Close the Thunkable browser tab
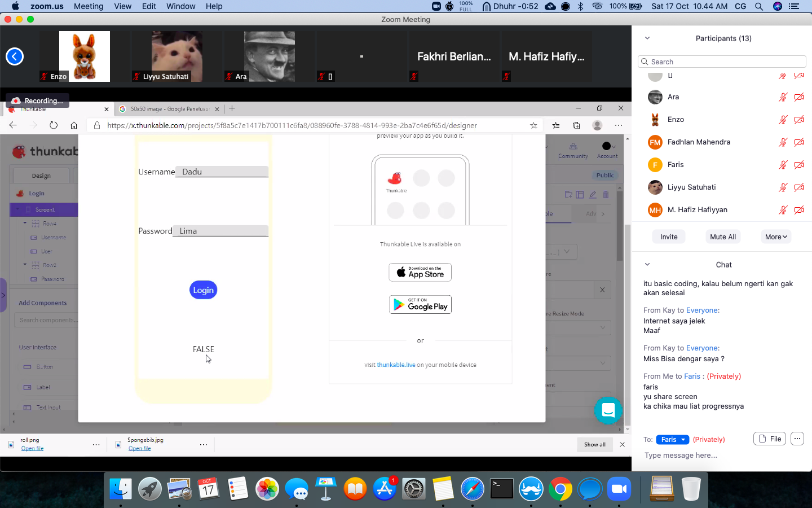 tap(107, 109)
